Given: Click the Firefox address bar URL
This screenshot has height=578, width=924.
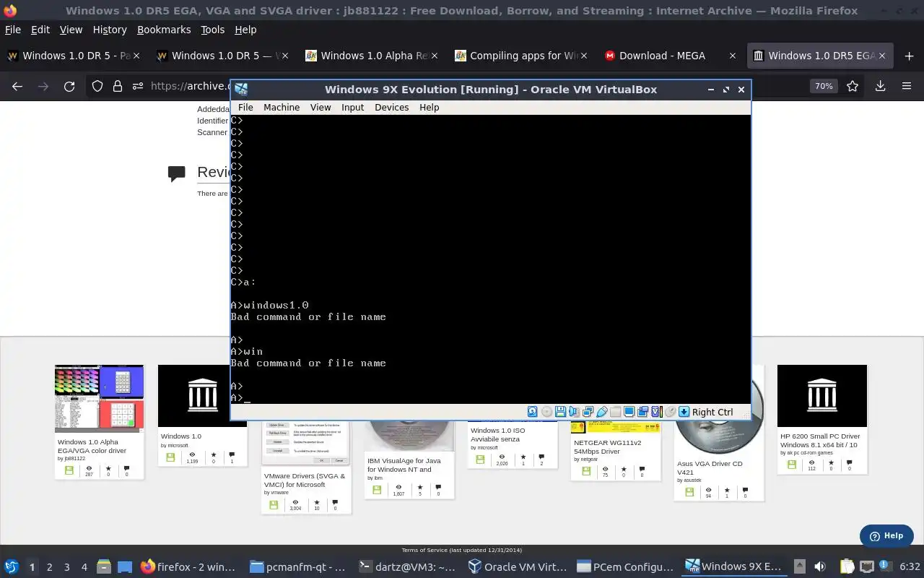Looking at the screenshot, I should pos(190,86).
